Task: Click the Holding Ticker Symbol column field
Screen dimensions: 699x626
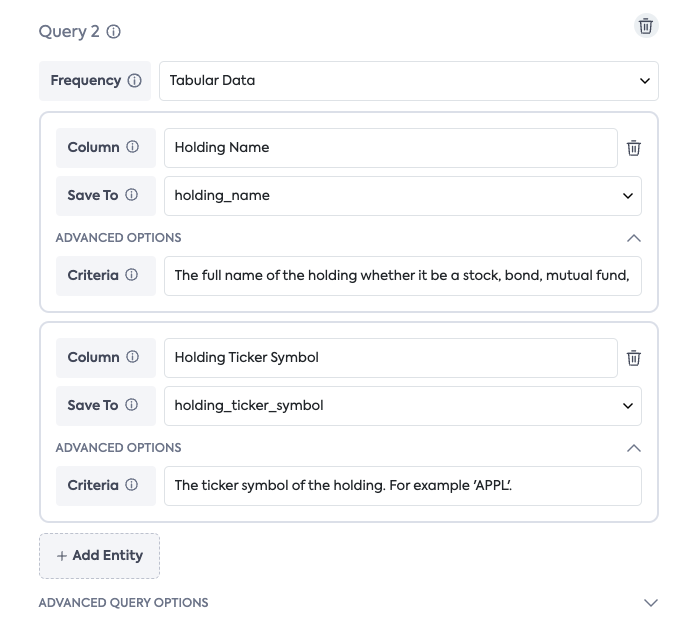Action: 390,358
